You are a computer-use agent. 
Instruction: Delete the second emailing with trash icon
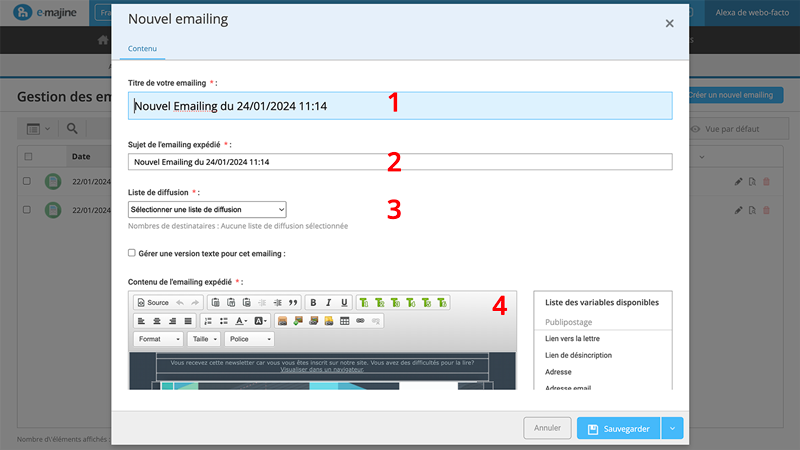[766, 210]
